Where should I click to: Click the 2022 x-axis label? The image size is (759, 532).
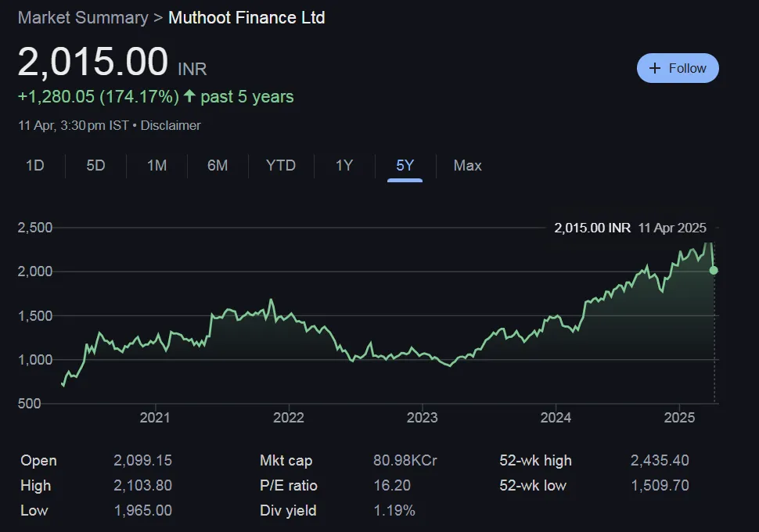tap(289, 418)
